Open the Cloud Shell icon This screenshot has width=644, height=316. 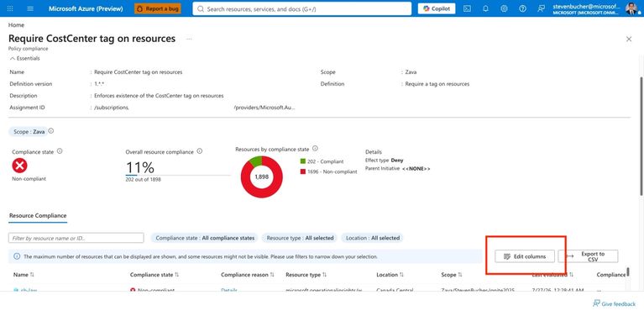[x=467, y=8]
